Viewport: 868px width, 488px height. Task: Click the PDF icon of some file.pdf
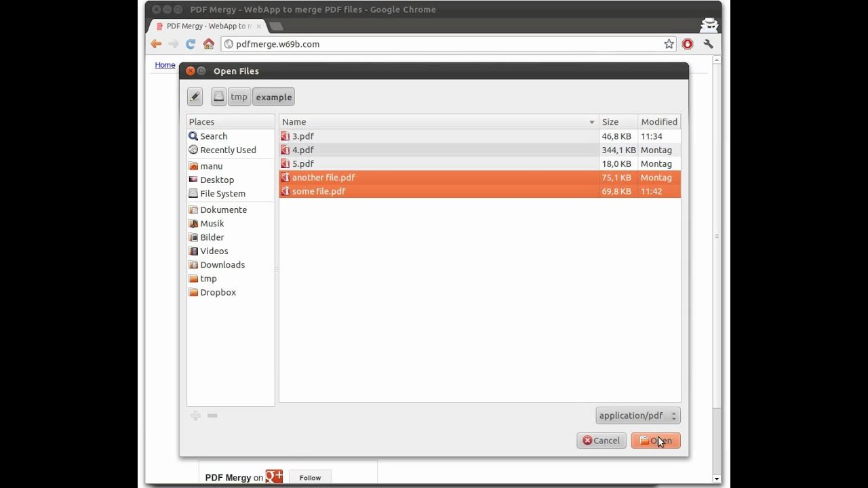285,191
